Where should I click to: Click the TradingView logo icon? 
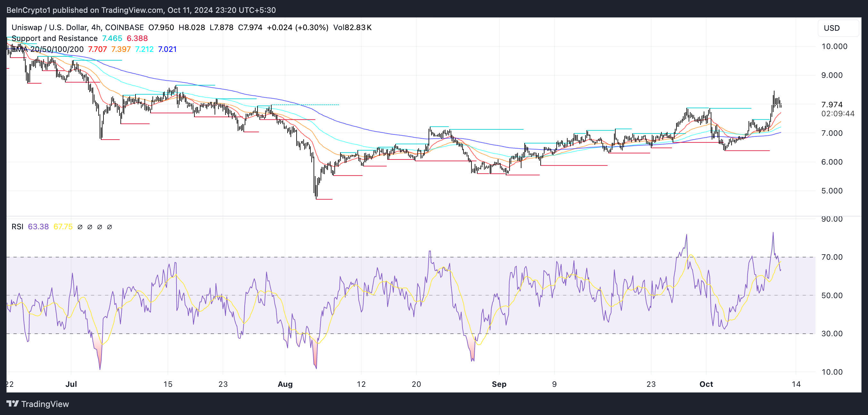point(12,403)
